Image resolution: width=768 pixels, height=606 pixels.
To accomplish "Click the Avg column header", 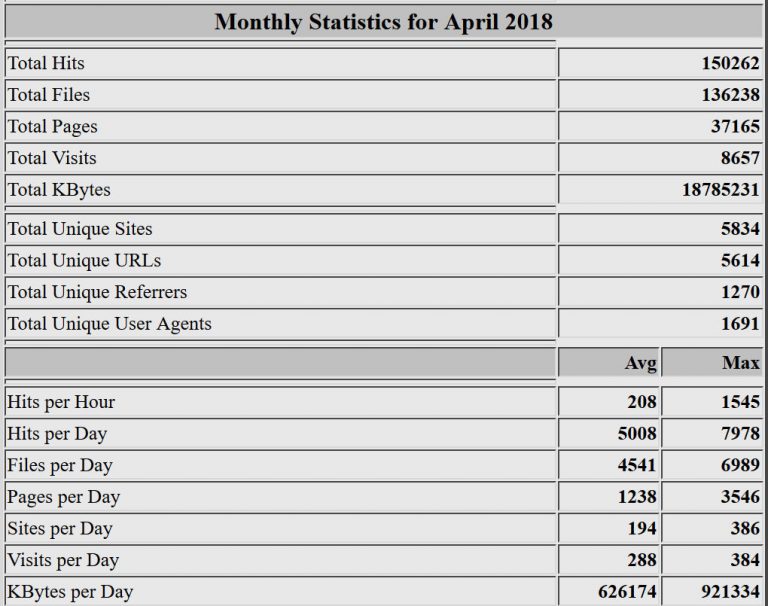I will 640,363.
